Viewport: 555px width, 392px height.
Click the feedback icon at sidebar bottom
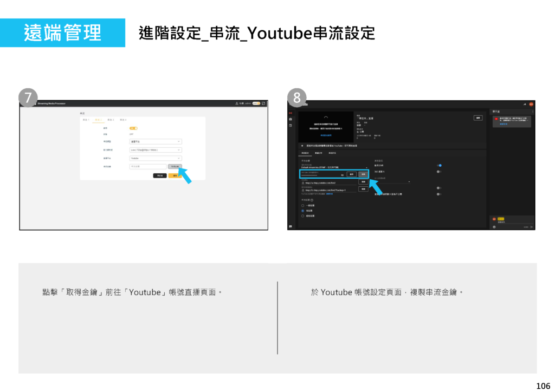[x=291, y=226]
